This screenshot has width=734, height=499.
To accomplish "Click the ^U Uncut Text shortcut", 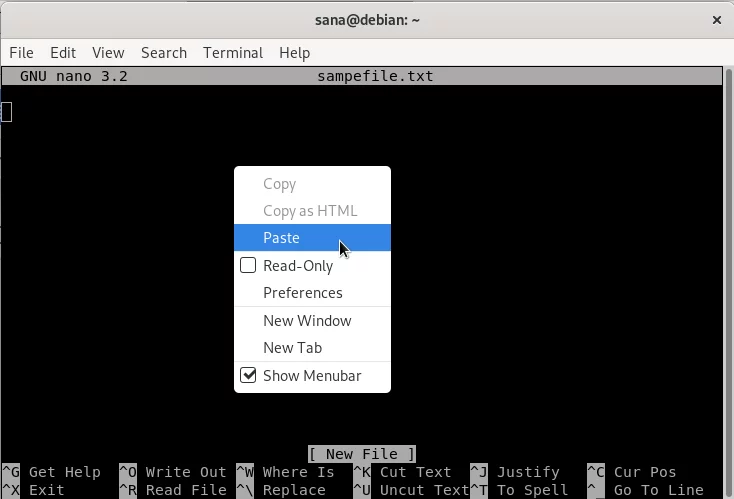I will tap(411, 490).
